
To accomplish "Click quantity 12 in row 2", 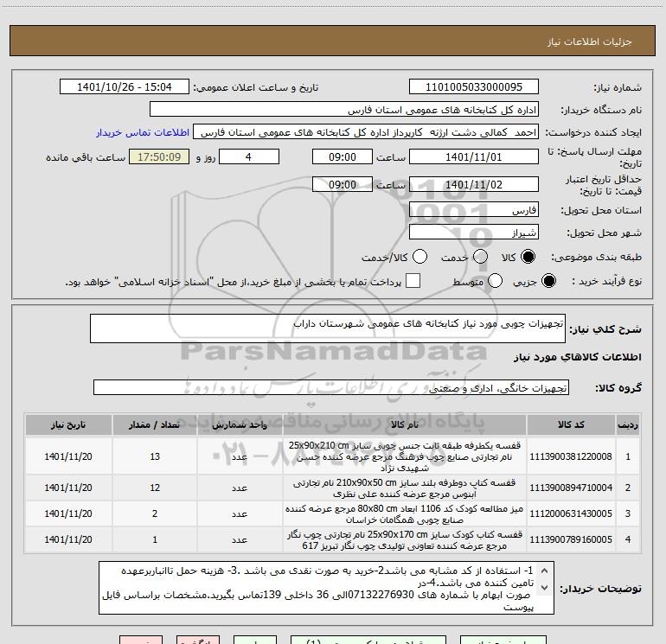I will point(155,488).
